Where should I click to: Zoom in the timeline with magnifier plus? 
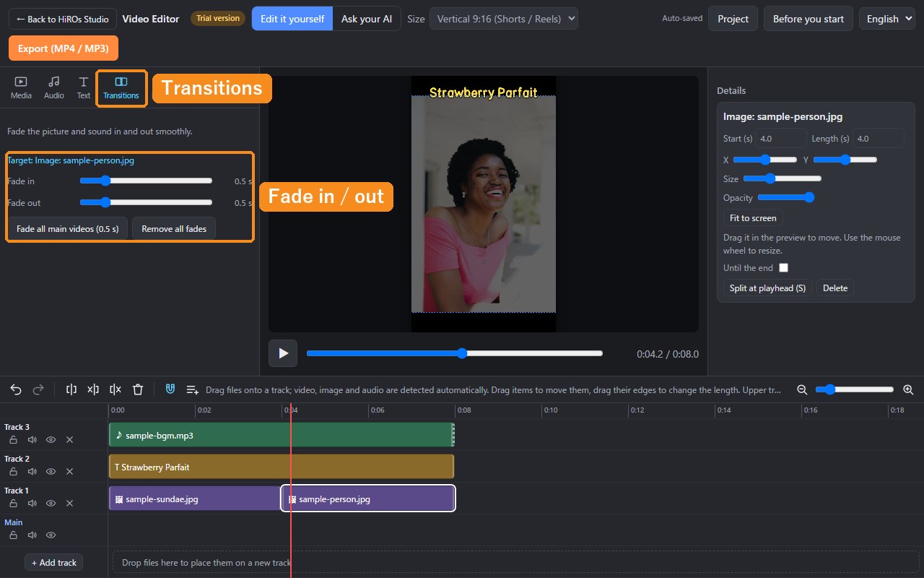tap(908, 389)
